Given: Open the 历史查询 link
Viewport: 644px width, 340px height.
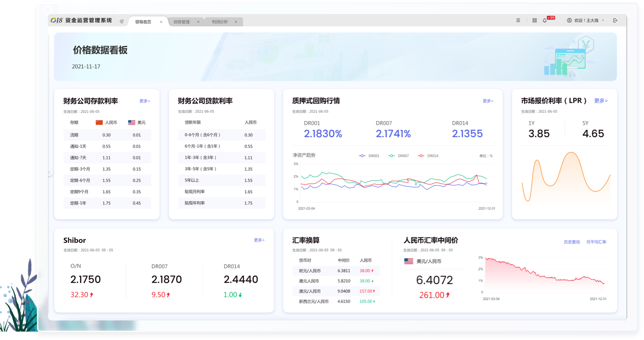Looking at the screenshot, I should (572, 242).
